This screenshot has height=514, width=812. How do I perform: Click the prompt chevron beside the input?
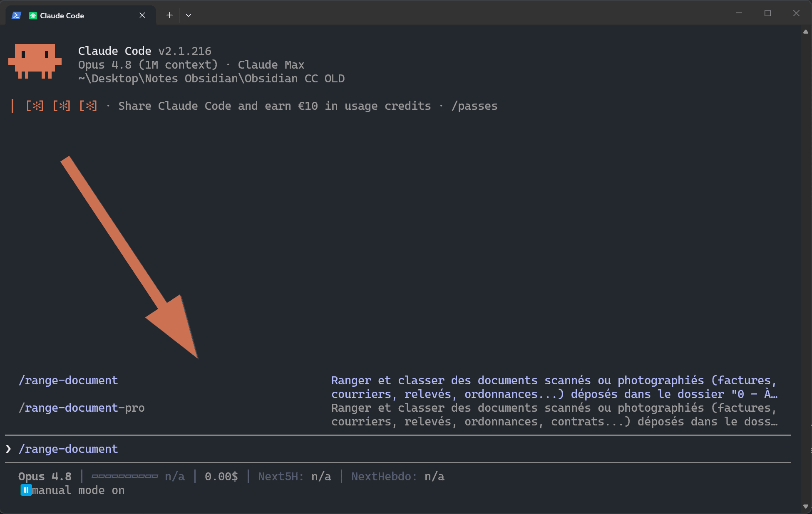click(8, 449)
